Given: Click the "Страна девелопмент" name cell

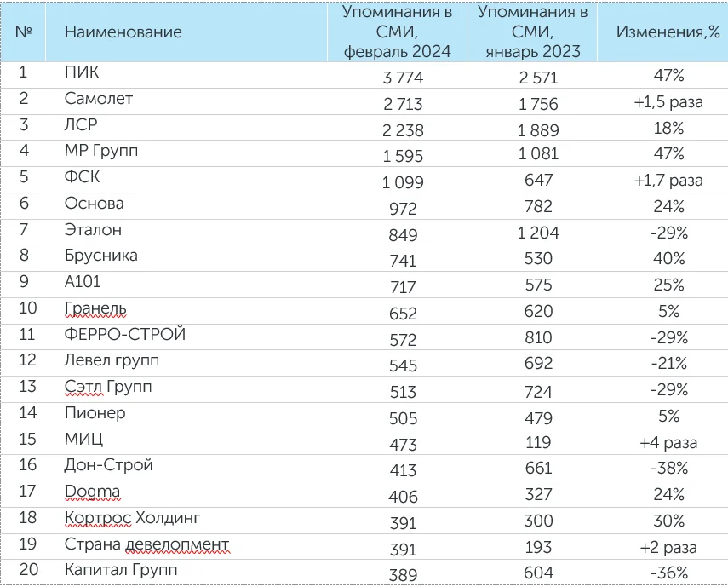Looking at the screenshot, I should (x=146, y=544).
